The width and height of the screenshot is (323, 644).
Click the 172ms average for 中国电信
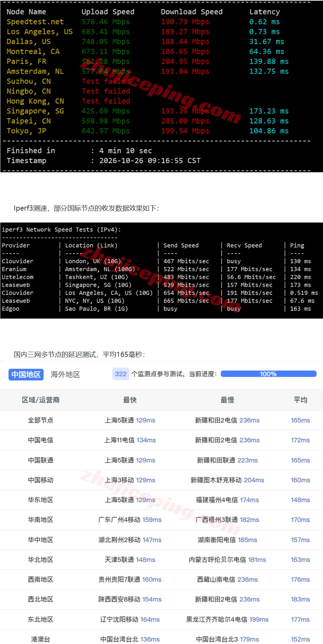tap(300, 440)
